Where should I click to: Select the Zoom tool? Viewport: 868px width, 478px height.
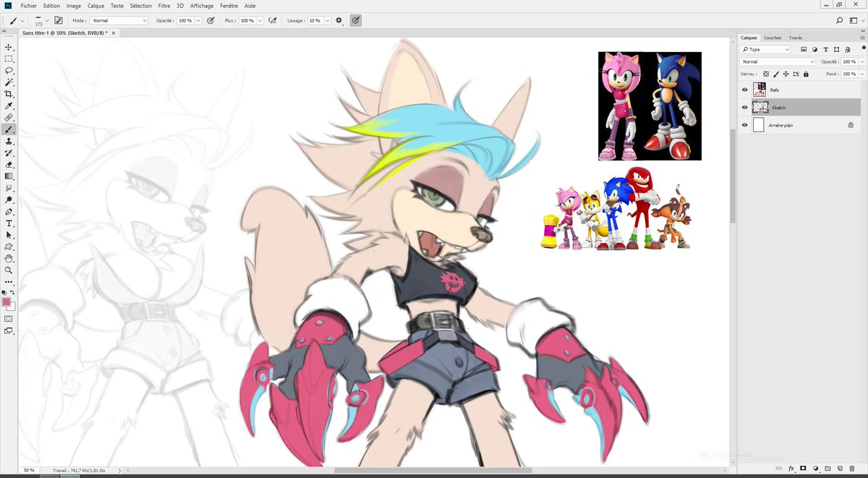[9, 270]
